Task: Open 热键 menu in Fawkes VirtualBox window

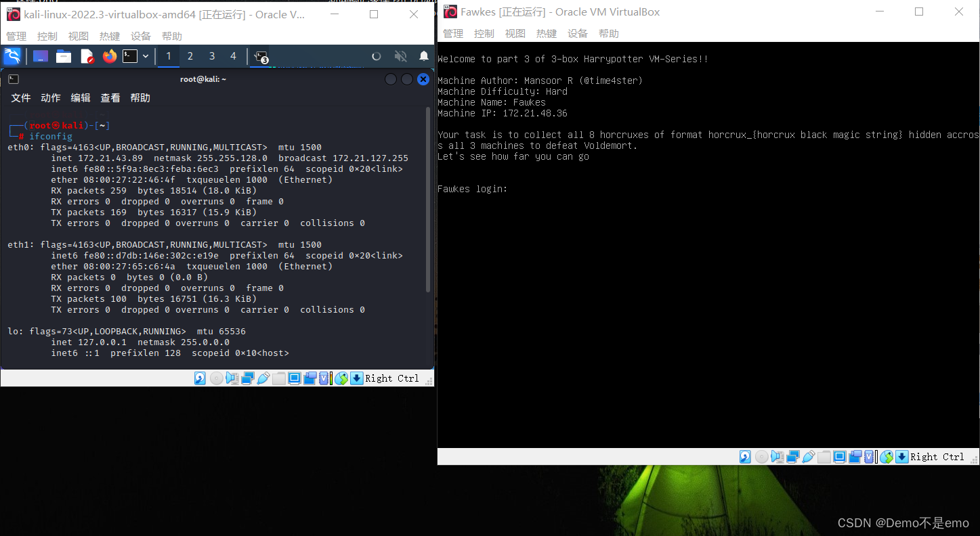Action: [x=547, y=34]
